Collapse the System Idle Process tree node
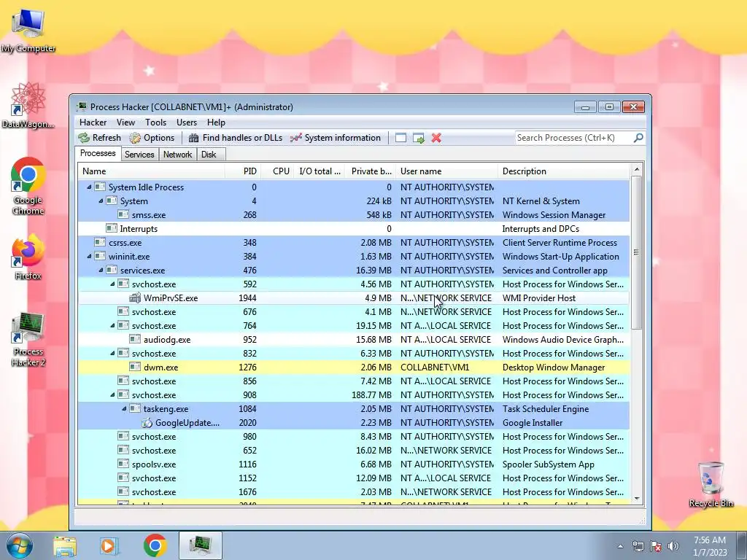The image size is (747, 560). click(89, 187)
